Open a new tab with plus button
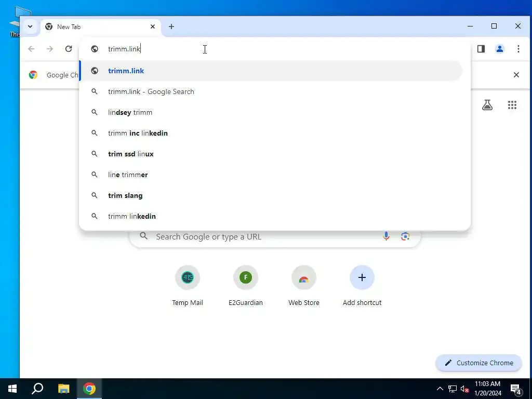Viewport: 532px width, 399px height. click(x=171, y=26)
